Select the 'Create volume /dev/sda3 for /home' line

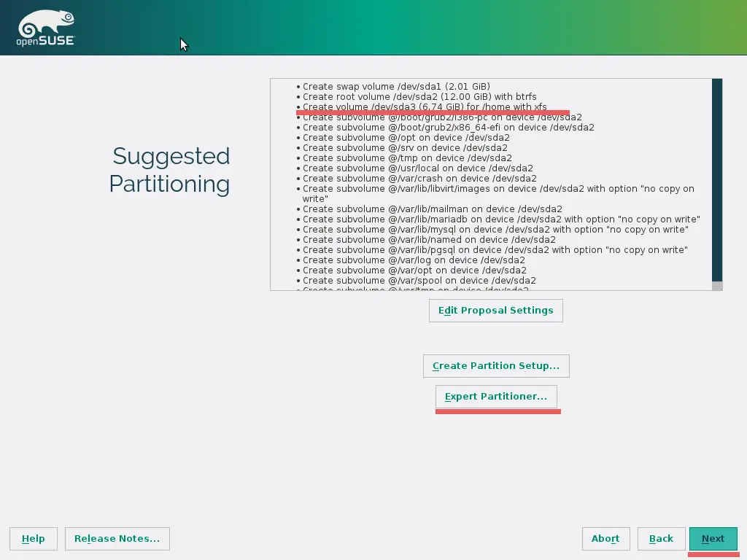[425, 107]
